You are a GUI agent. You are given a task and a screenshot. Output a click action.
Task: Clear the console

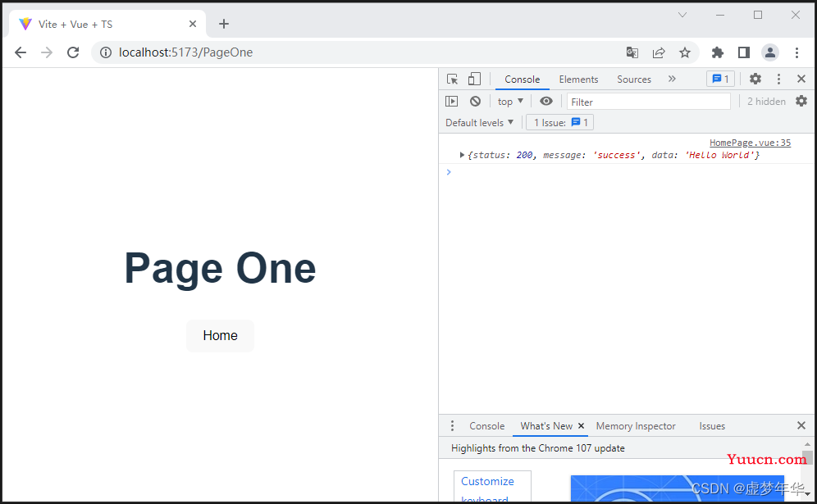pos(475,102)
